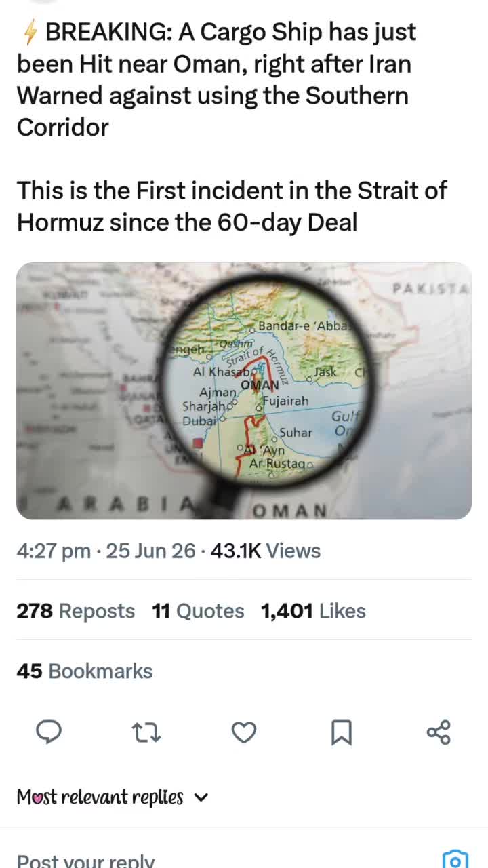Open the 45 Bookmarks count
488x868 pixels.
(x=85, y=671)
